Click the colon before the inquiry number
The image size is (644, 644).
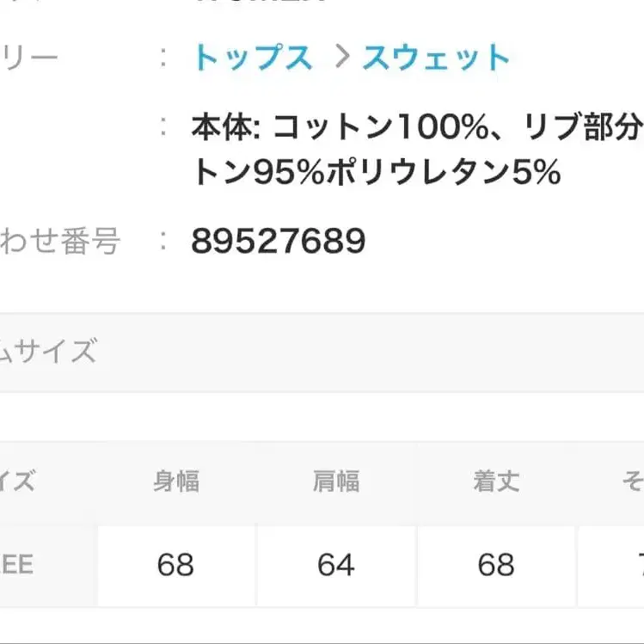point(163,242)
